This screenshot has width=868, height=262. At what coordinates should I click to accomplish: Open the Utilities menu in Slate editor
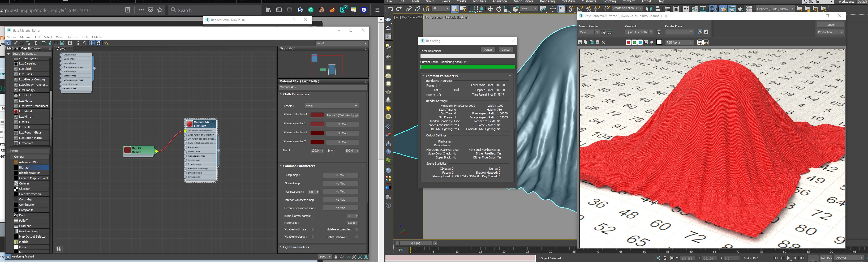pos(97,37)
